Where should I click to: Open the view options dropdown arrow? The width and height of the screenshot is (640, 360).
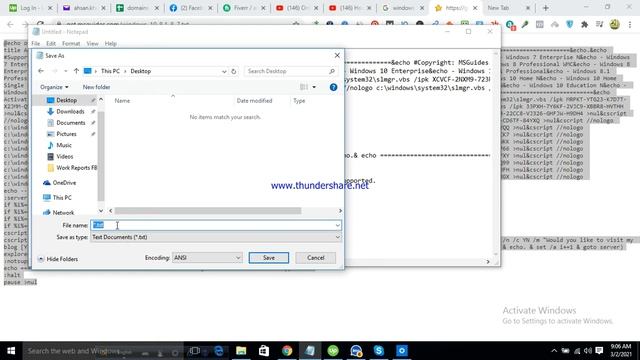314,87
